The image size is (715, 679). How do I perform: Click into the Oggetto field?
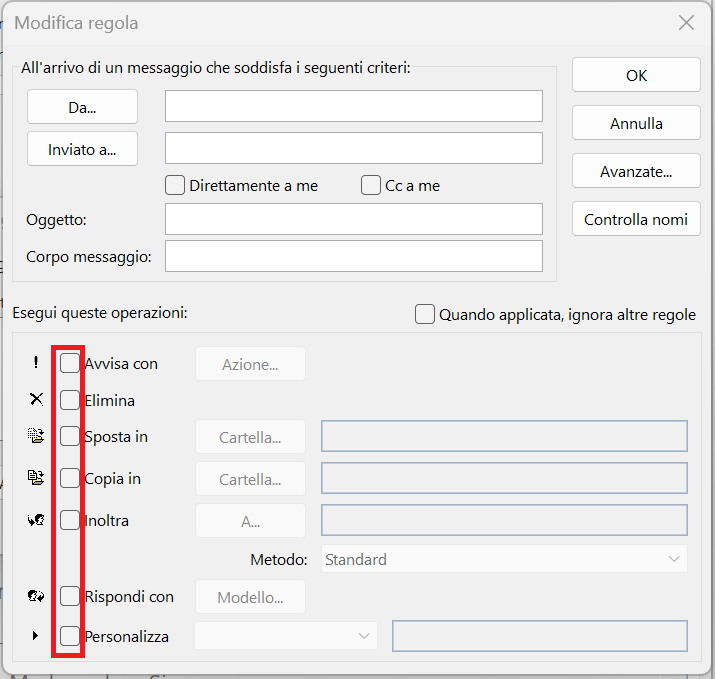[354, 219]
